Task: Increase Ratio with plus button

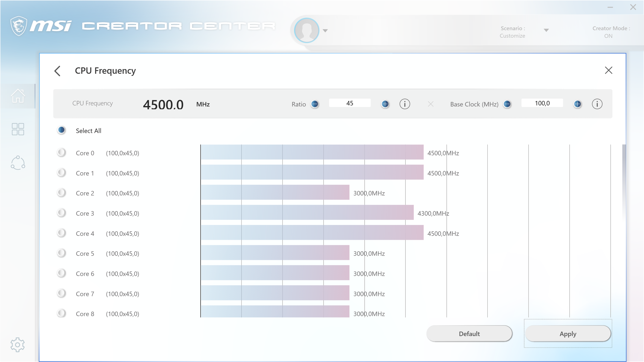Action: coord(385,104)
